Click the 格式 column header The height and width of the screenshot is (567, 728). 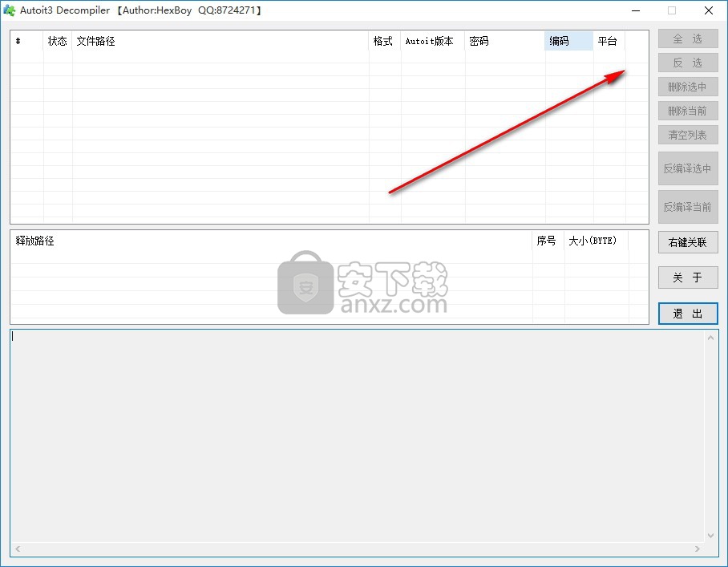coord(384,42)
